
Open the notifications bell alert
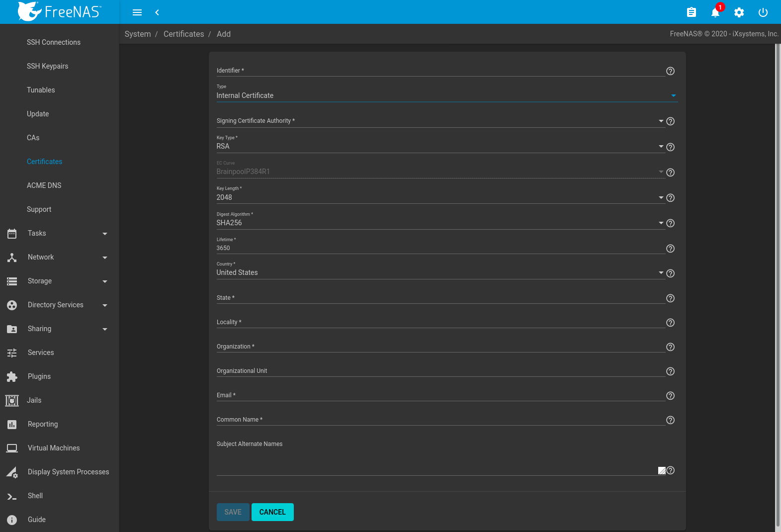click(715, 12)
